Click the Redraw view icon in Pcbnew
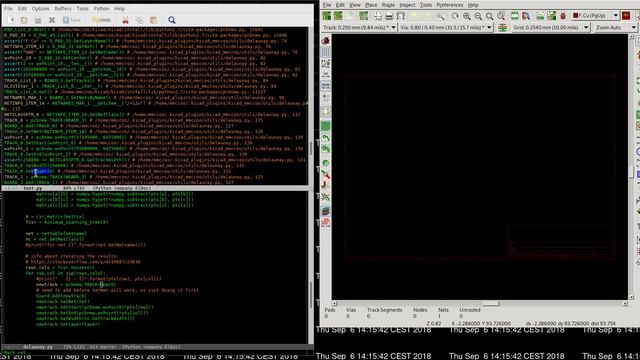The image size is (640, 360). tap(455, 16)
